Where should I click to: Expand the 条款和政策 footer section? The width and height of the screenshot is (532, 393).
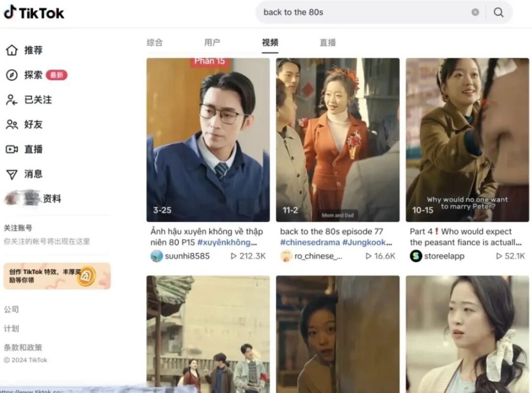click(x=23, y=348)
